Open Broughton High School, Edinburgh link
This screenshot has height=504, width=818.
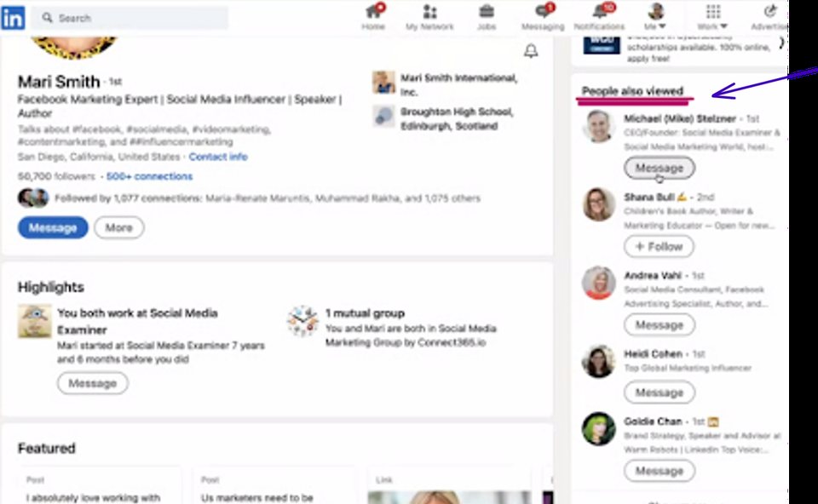coord(457,119)
